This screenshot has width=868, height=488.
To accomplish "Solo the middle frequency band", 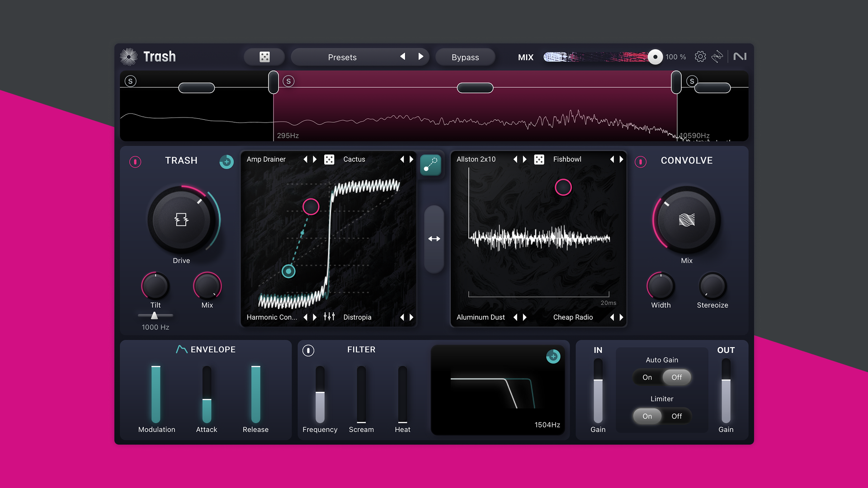I will [x=288, y=81].
